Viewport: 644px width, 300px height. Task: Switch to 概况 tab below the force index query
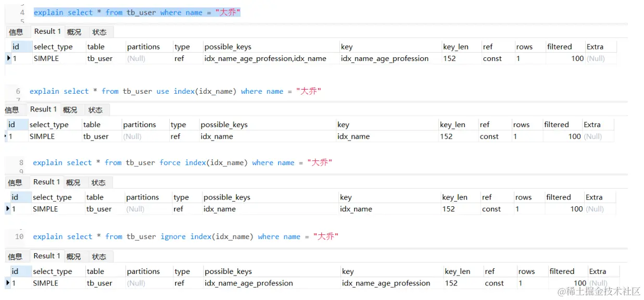coord(73,182)
